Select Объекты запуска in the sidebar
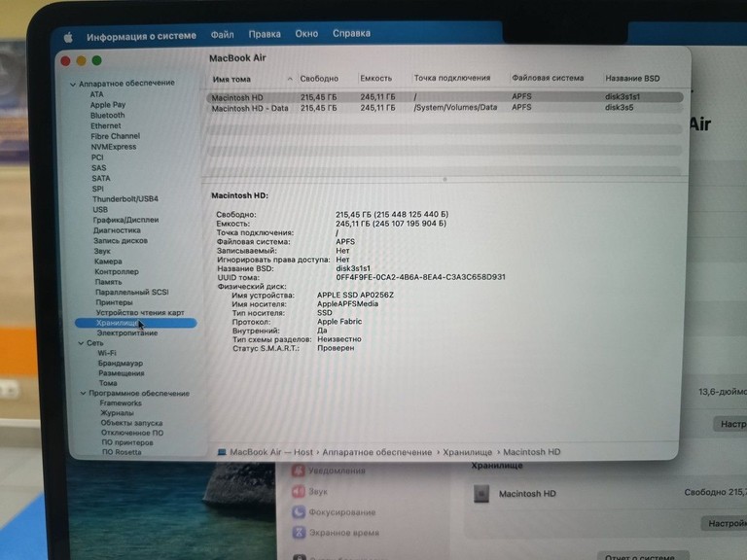Image resolution: width=747 pixels, height=560 pixels. click(131, 423)
